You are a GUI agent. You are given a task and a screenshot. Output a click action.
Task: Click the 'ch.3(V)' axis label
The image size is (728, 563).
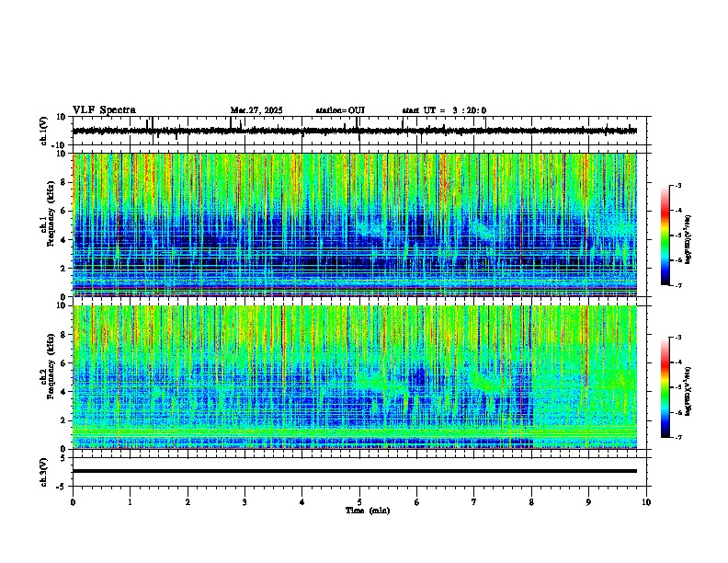tap(44, 472)
